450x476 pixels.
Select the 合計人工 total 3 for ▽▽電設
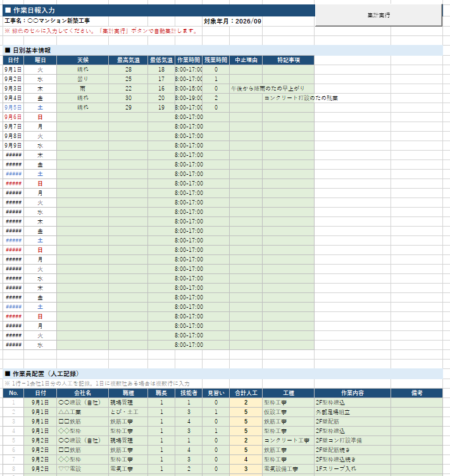click(246, 468)
